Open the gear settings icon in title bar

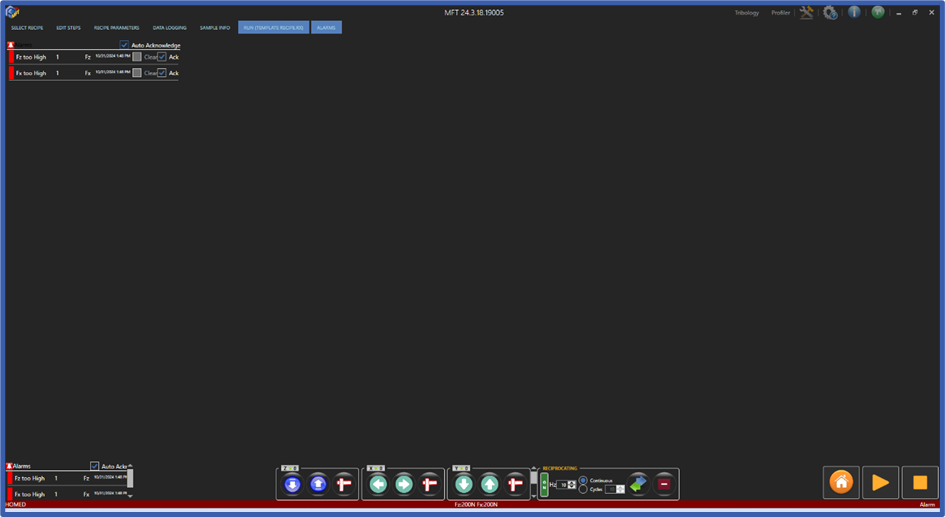click(830, 12)
